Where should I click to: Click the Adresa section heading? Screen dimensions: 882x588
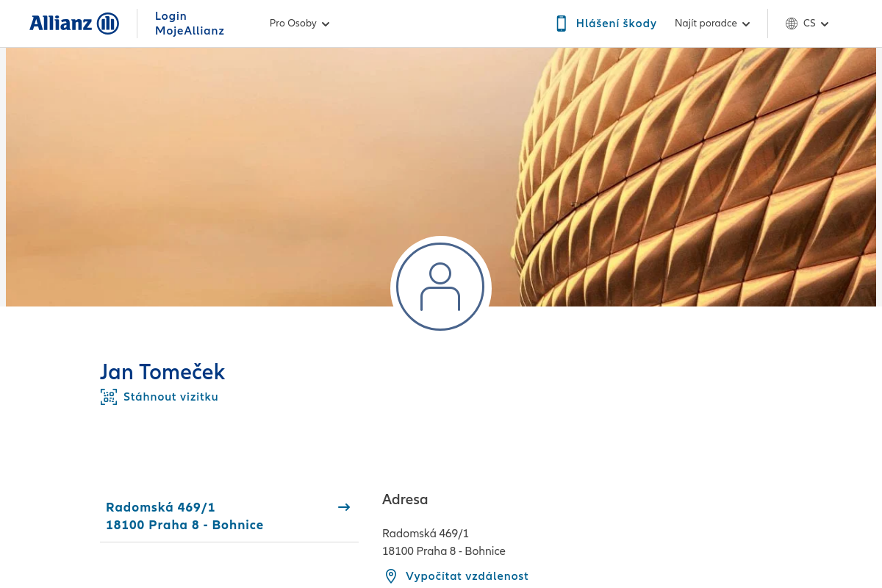(405, 499)
